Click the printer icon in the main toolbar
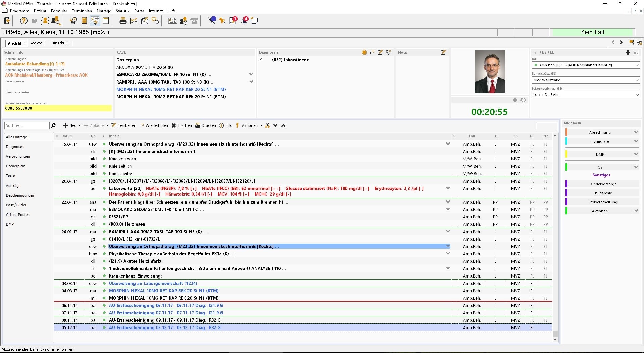 point(123,21)
